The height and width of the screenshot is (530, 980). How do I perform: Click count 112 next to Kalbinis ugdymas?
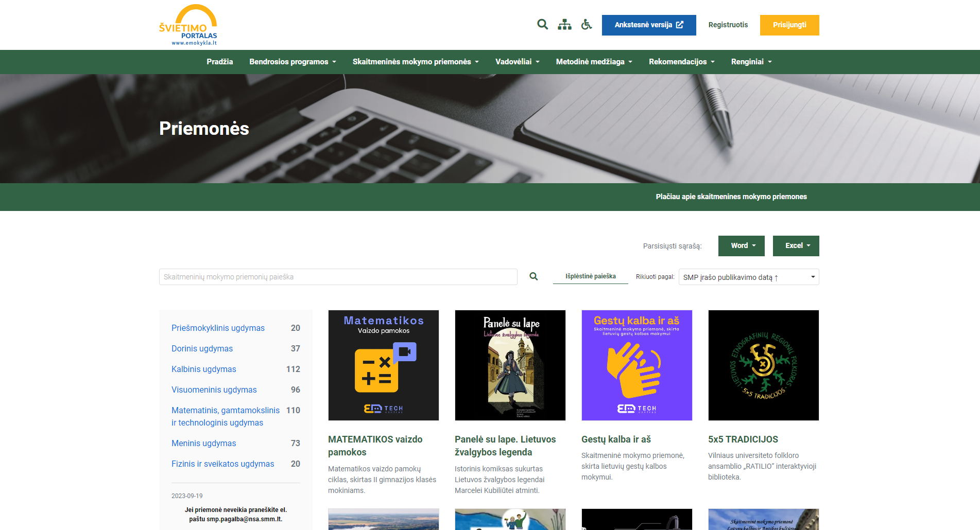293,369
